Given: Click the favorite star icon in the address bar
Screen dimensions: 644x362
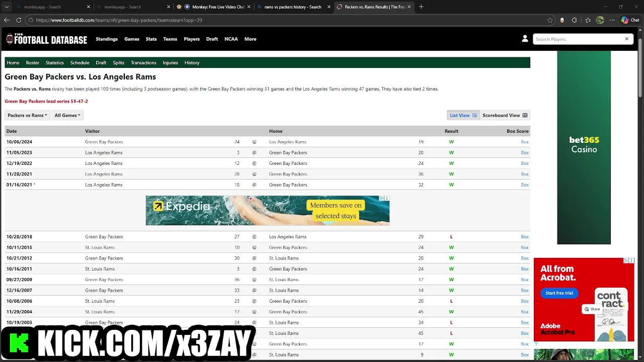Looking at the screenshot, I should (x=550, y=20).
